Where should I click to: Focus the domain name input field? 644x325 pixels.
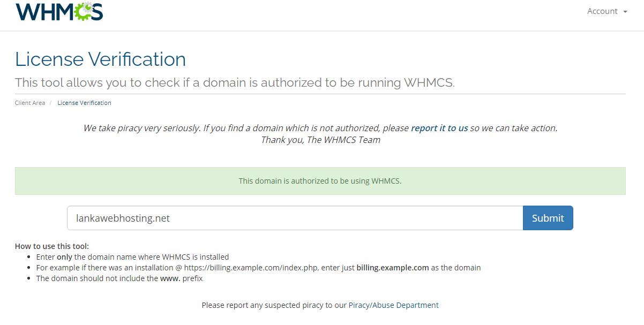295,218
